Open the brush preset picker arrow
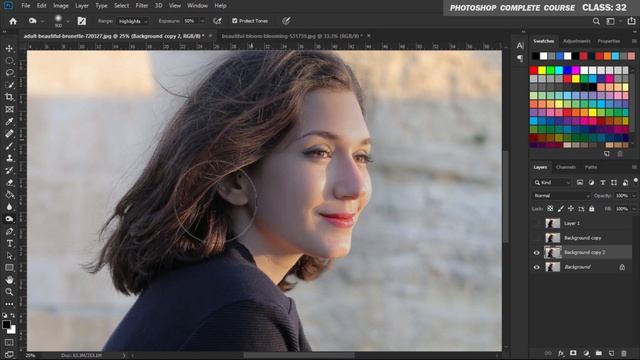The width and height of the screenshot is (640, 360). [x=68, y=21]
